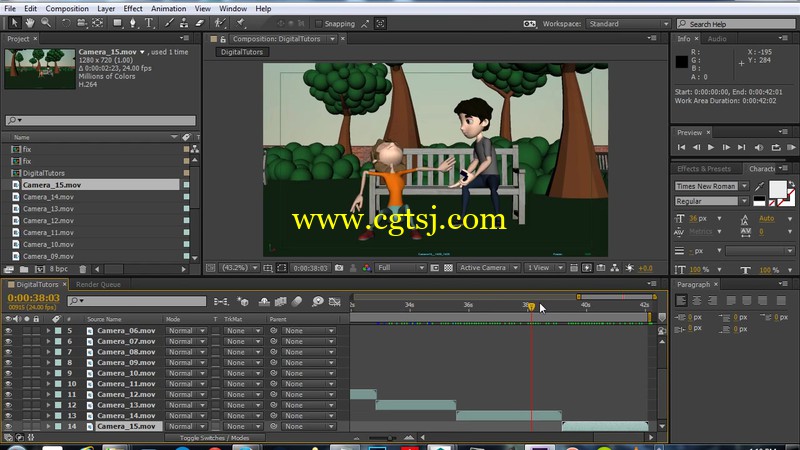Click the Camera_15.mov label color swatch
Image resolution: width=800 pixels, height=450 pixels.
[58, 427]
